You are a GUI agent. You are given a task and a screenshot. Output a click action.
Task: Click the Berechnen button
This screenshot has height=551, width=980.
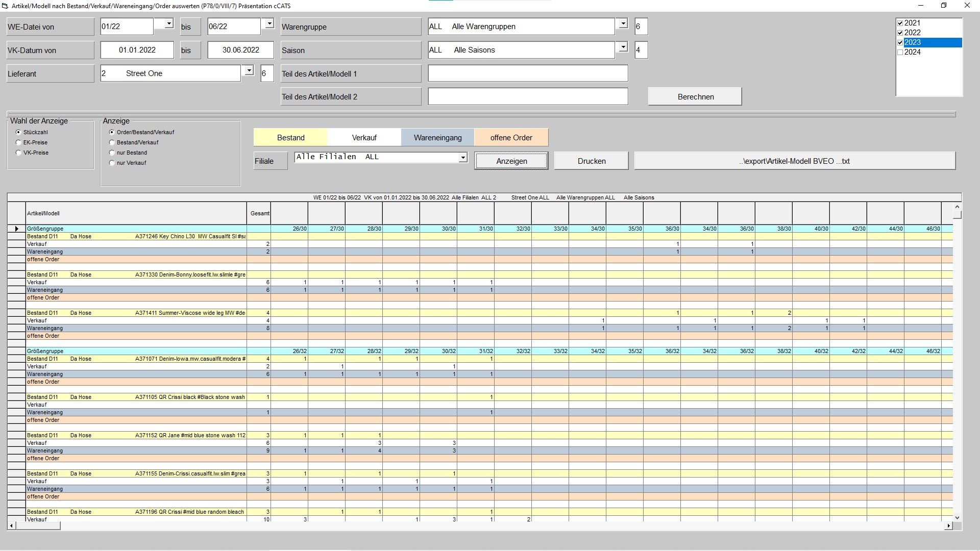pyautogui.click(x=695, y=96)
